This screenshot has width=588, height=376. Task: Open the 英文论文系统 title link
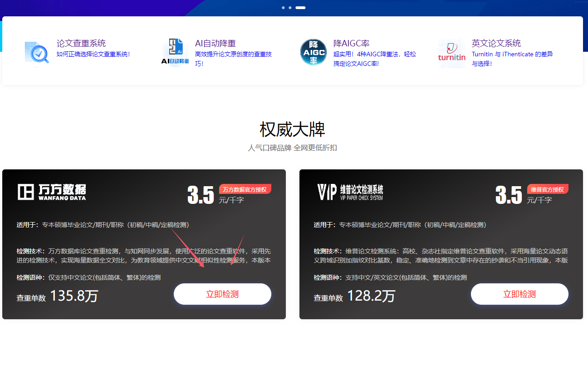pyautogui.click(x=496, y=43)
